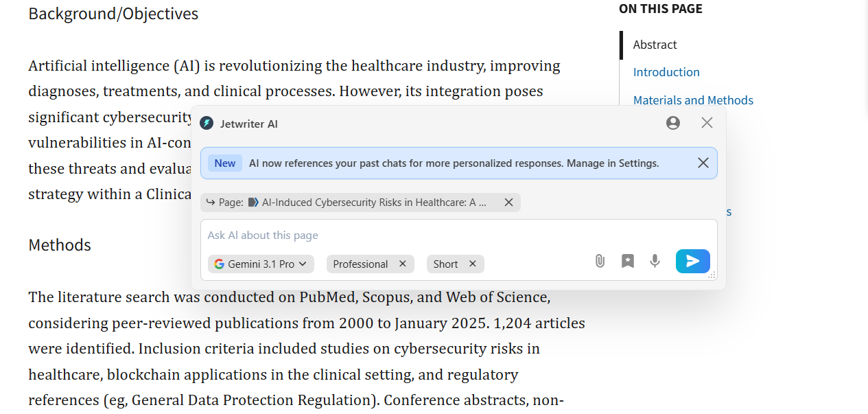Click the Jetwriter AI lightning logo icon
Screen dimensions: 868x414
[207, 123]
